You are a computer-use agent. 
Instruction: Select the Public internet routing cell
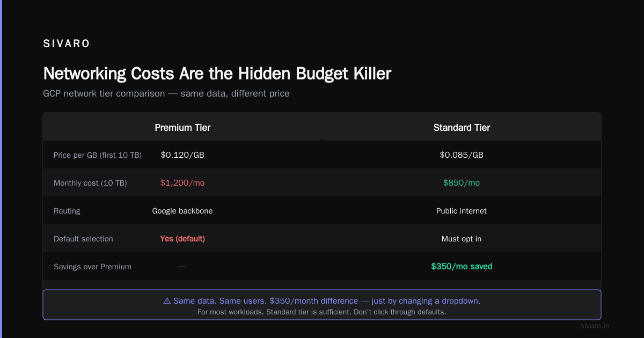click(462, 211)
